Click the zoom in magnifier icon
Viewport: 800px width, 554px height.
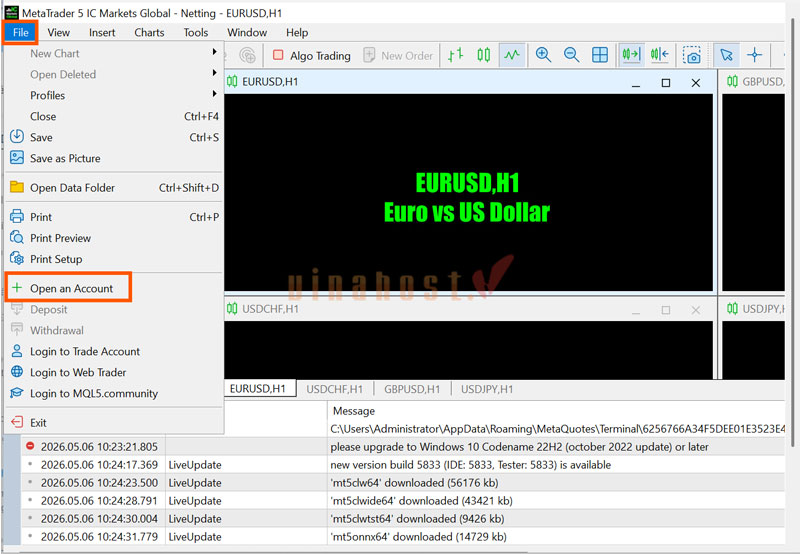pyautogui.click(x=543, y=55)
